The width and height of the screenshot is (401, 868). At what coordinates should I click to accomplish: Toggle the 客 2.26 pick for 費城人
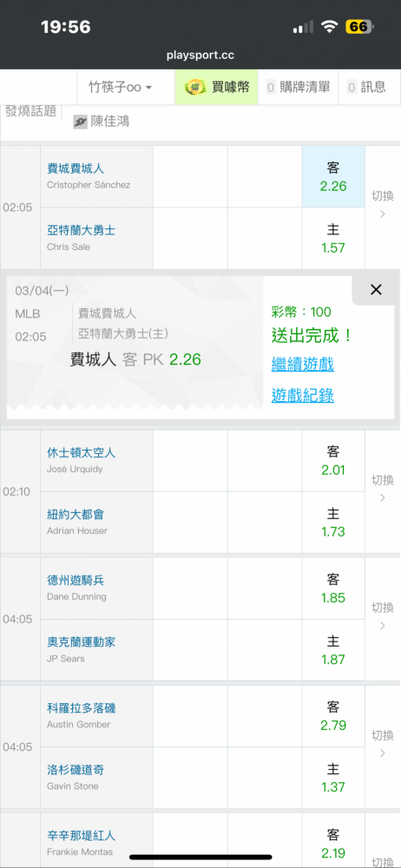tap(333, 176)
